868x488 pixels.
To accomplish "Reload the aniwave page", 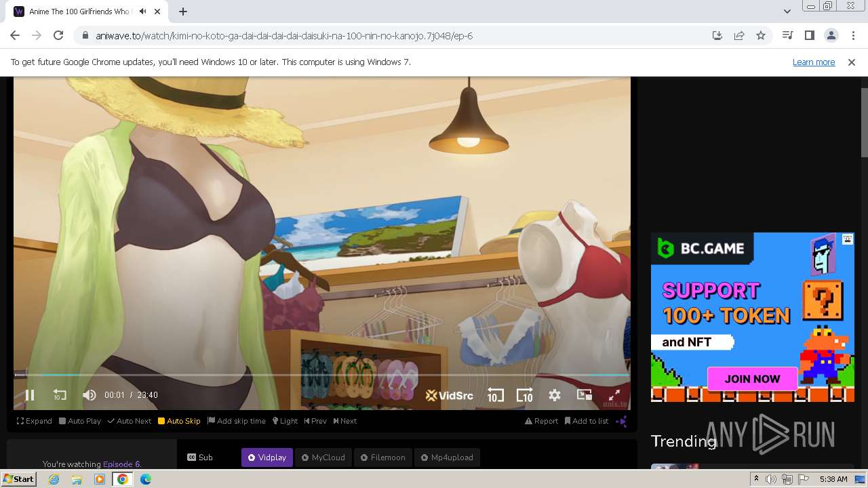I will coord(58,35).
